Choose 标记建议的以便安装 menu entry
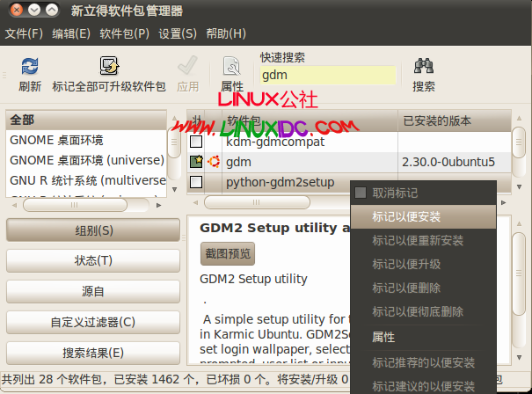The height and width of the screenshot is (394, 532). click(423, 386)
